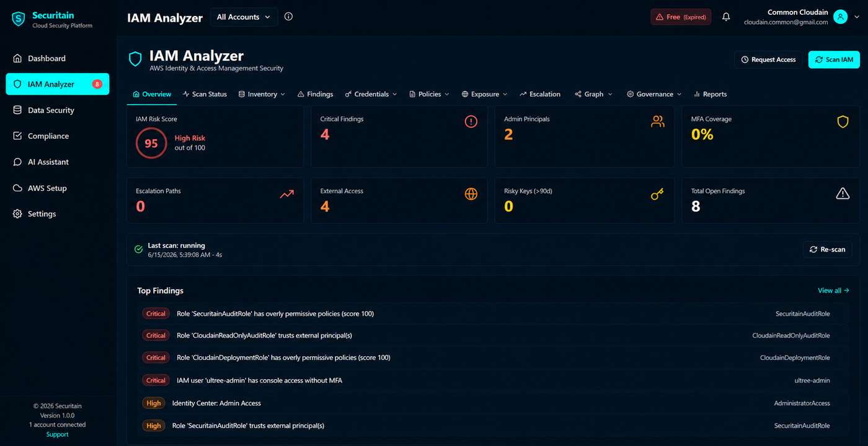Go to Data Security in sidebar
868x446 pixels.
click(x=58, y=110)
